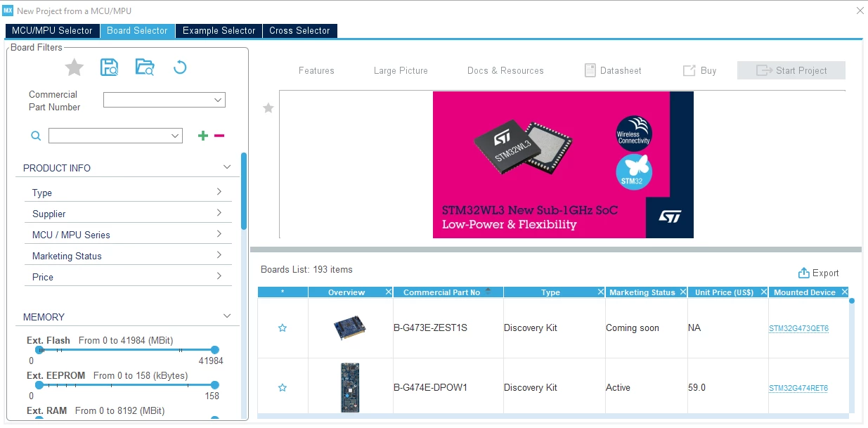Go to the Cross Selector tab
This screenshot has height=428, width=868.
point(299,31)
